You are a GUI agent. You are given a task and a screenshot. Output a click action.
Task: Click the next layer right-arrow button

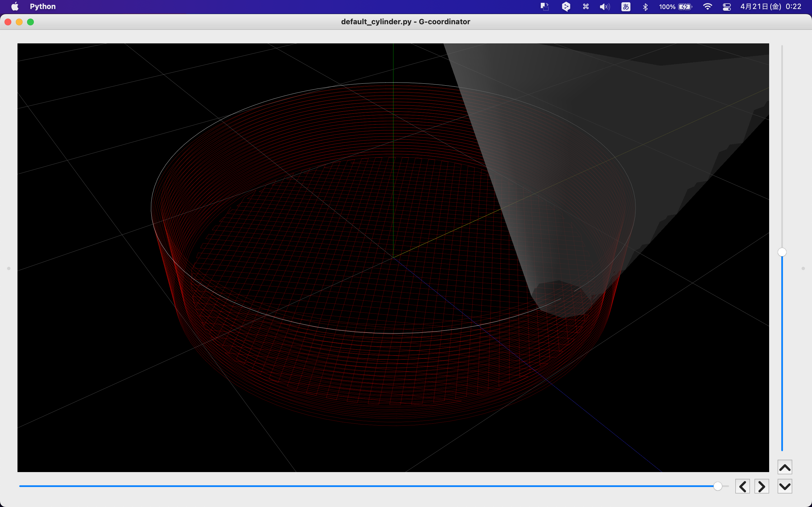click(x=762, y=486)
